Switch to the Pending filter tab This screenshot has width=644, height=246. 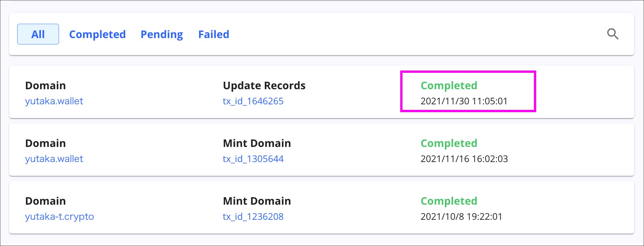tap(162, 34)
